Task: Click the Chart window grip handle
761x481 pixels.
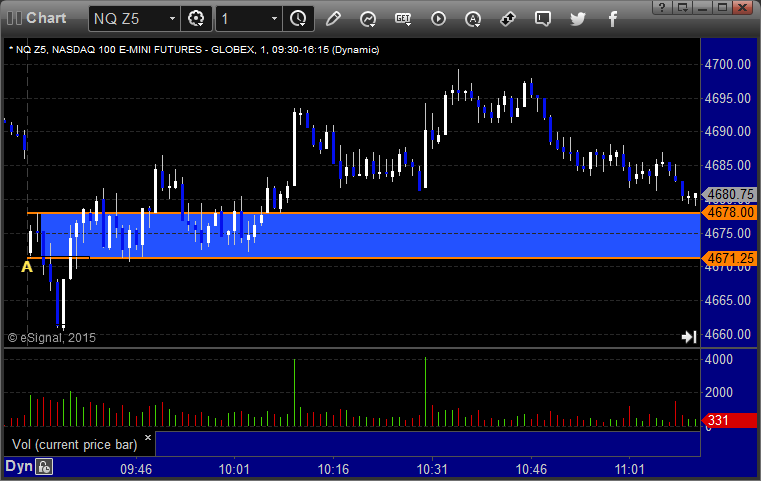Action: (x=14, y=18)
